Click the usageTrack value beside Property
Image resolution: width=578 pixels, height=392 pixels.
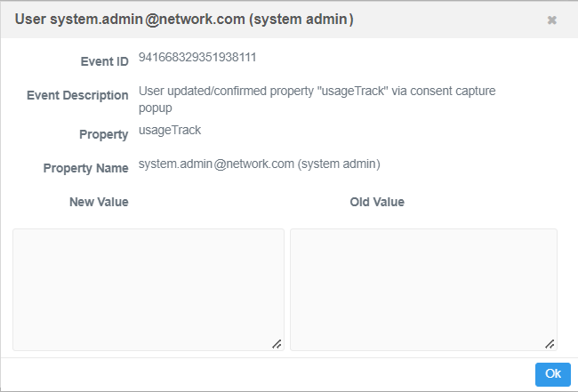[x=170, y=130]
